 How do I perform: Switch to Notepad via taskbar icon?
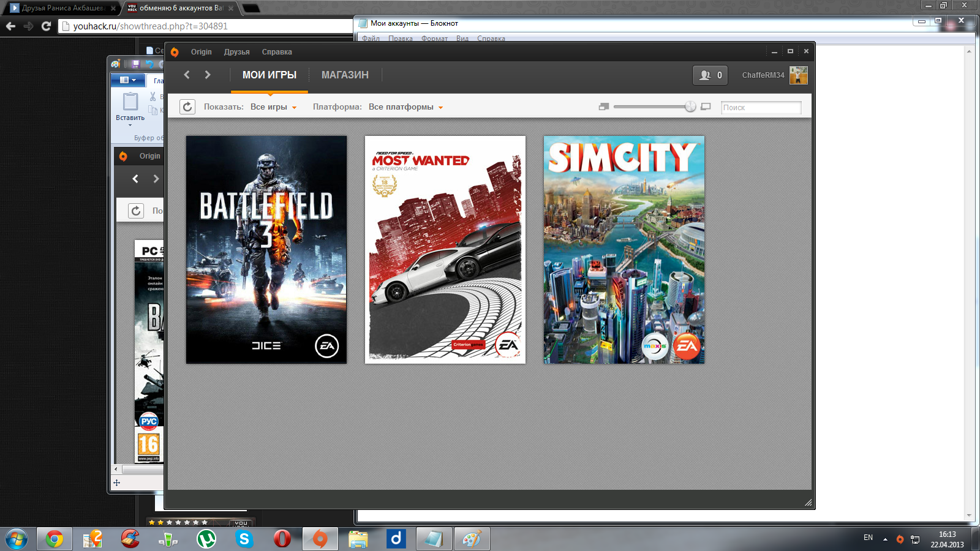(434, 539)
